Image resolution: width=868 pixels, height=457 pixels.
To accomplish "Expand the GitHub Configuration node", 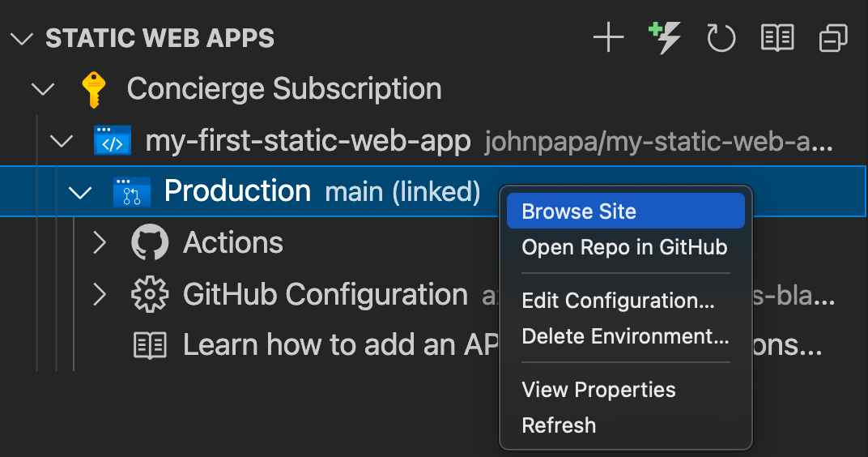I will click(100, 294).
